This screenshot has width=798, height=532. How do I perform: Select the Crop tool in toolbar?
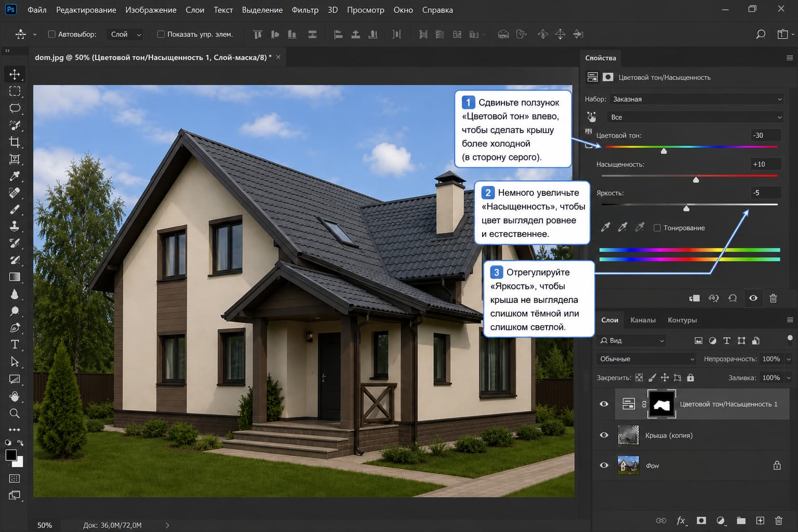(15, 142)
